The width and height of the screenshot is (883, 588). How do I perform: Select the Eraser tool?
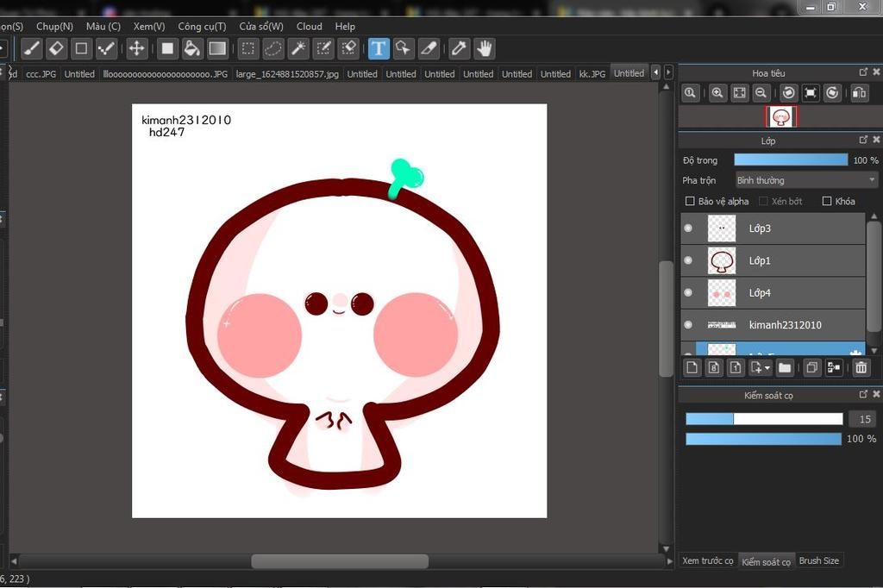click(x=57, y=49)
